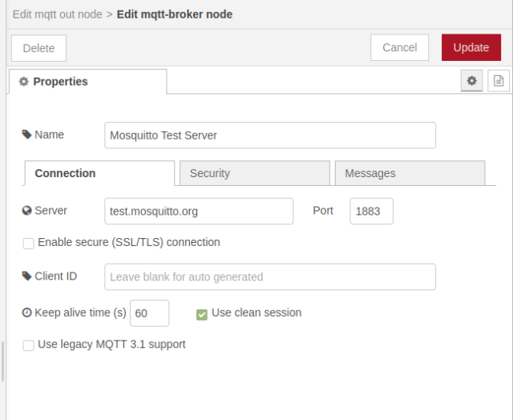Edit the Port number field

click(x=371, y=212)
